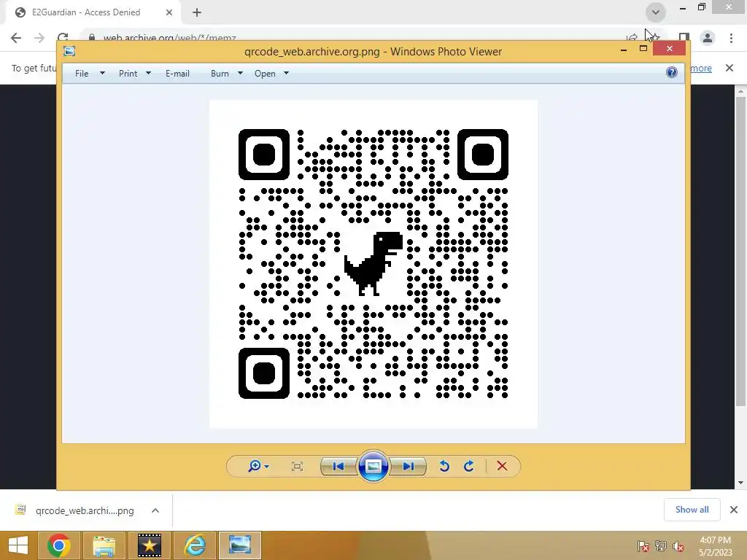
Task: Click Chrome page vertical scrollbar
Action: point(740,252)
